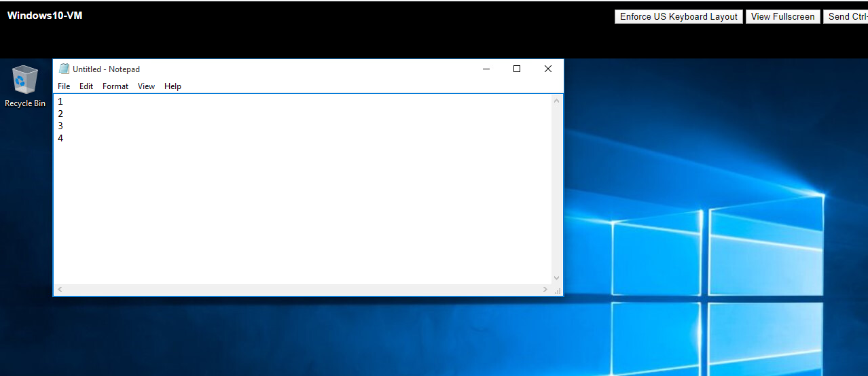Image resolution: width=868 pixels, height=376 pixels.
Task: Click the horizontal scrollbar left arrow
Action: point(60,290)
